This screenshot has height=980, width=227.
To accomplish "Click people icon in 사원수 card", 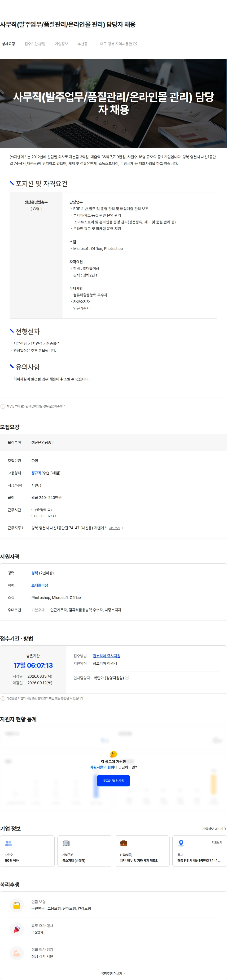I will [x=9, y=844].
